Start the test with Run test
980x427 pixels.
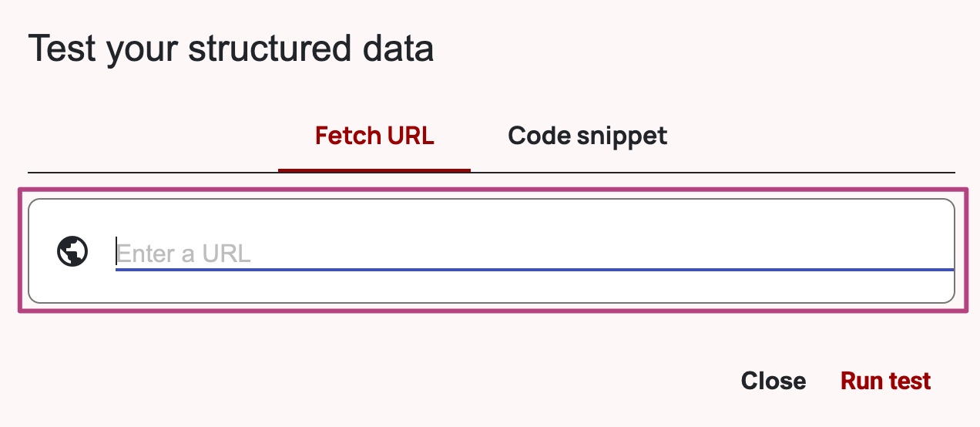tap(885, 381)
